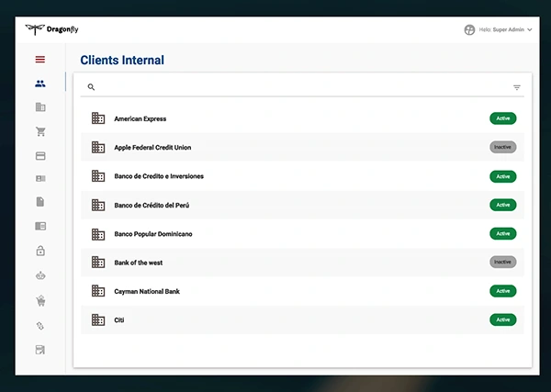This screenshot has height=392, width=551.
Task: Toggle Active status for Cayman National Bank
Action: 503,291
